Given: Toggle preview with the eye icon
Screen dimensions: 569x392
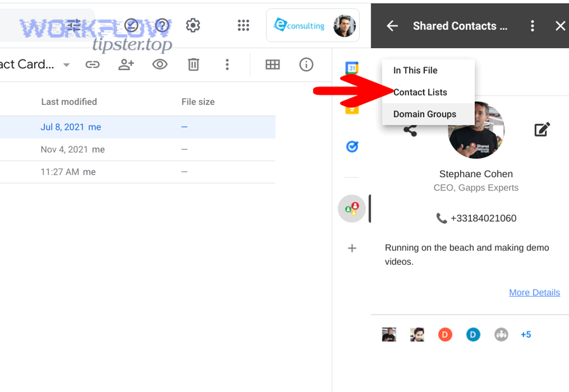Looking at the screenshot, I should [160, 64].
